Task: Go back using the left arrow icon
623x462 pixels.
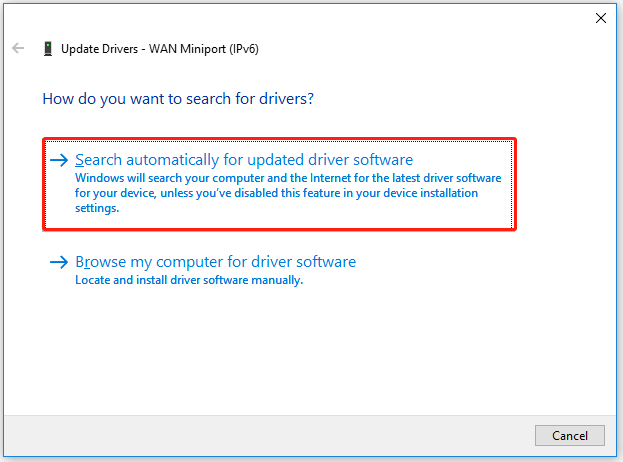Action: [18, 48]
